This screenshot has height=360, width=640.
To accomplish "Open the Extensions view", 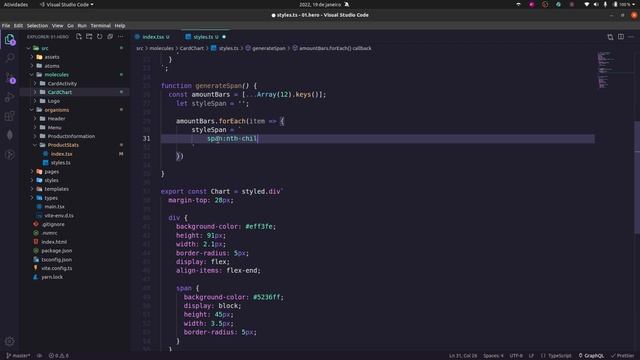I will pyautogui.click(x=10, y=116).
